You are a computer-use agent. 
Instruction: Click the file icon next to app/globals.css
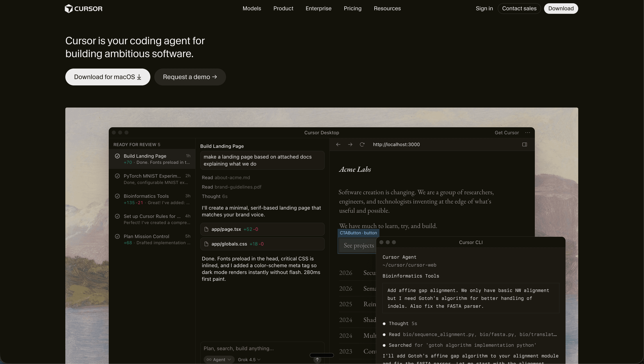tap(206, 244)
